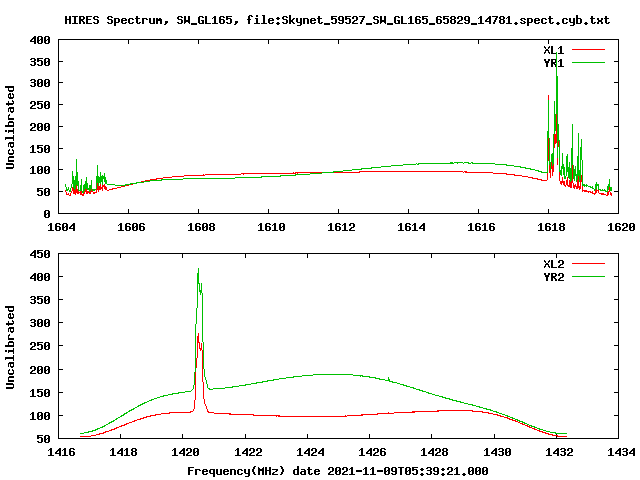640x480 pixels.
Task: Click the green YR2 legend line sample
Action: (588, 277)
